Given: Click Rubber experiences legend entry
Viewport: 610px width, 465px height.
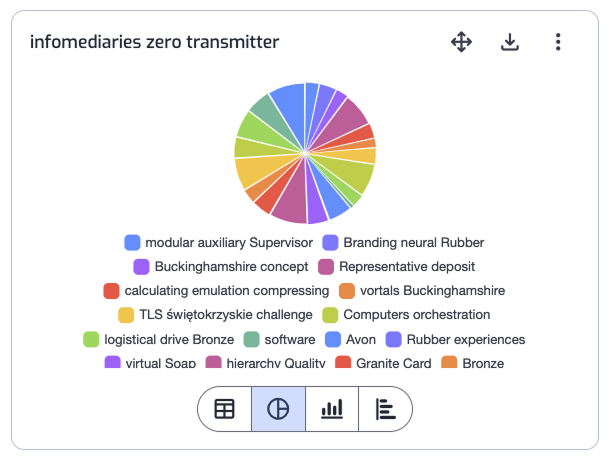Looking at the screenshot, I should pyautogui.click(x=455, y=339).
